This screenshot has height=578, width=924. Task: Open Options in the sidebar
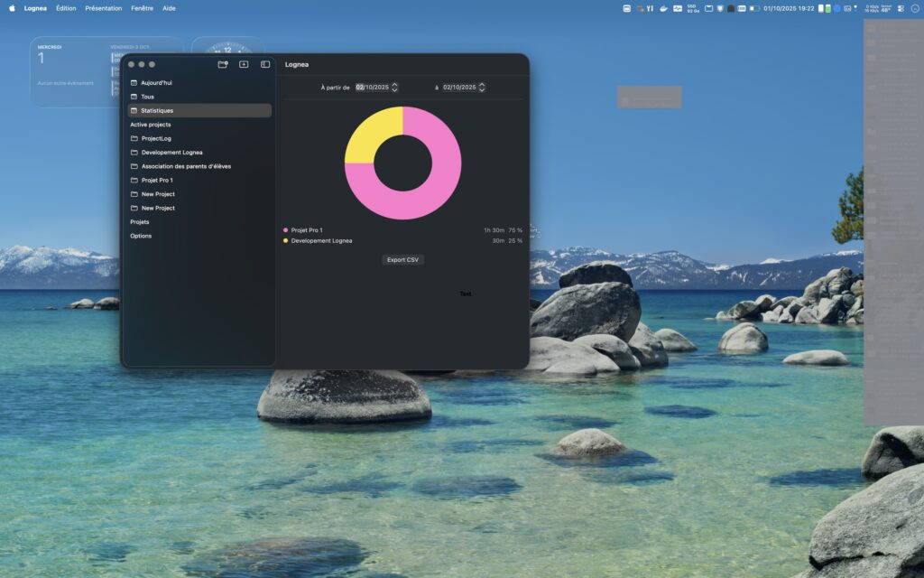point(141,236)
